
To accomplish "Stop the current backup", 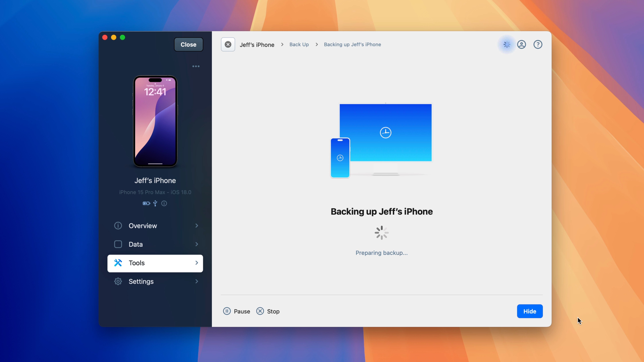I will 268,311.
